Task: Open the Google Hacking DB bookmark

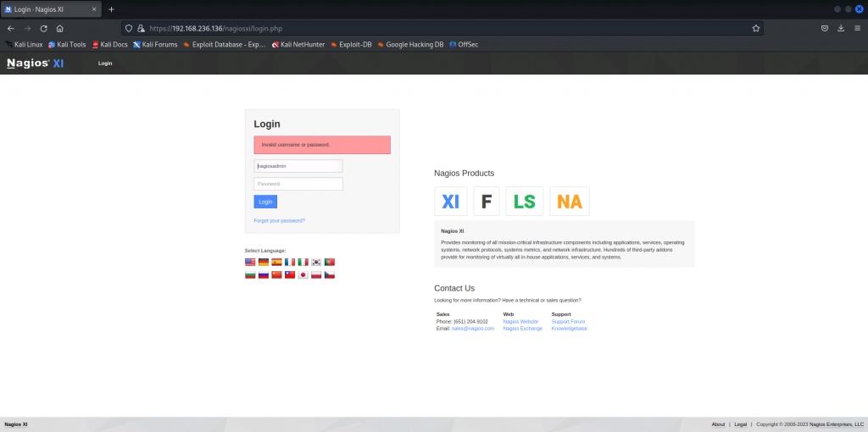Action: coord(410,44)
